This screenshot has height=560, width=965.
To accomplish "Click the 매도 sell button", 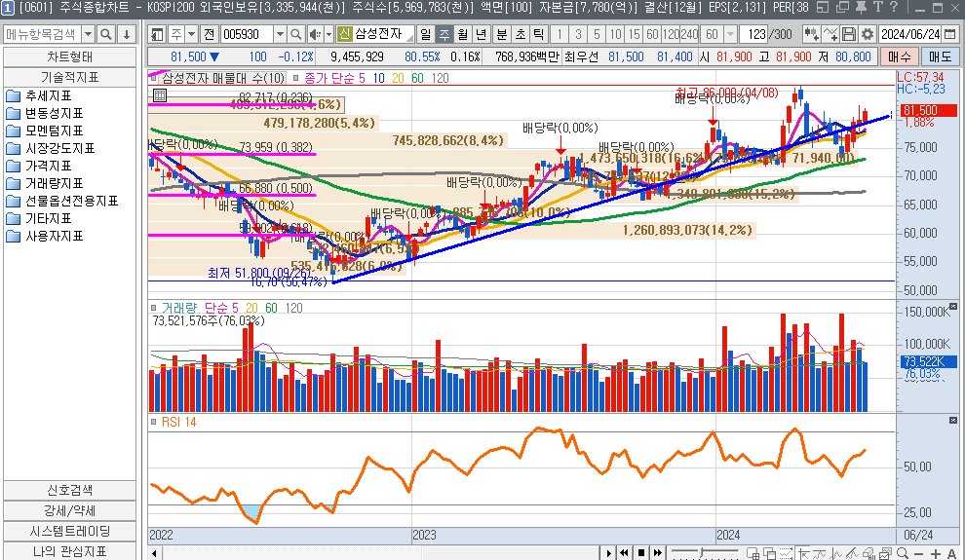I will [940, 56].
